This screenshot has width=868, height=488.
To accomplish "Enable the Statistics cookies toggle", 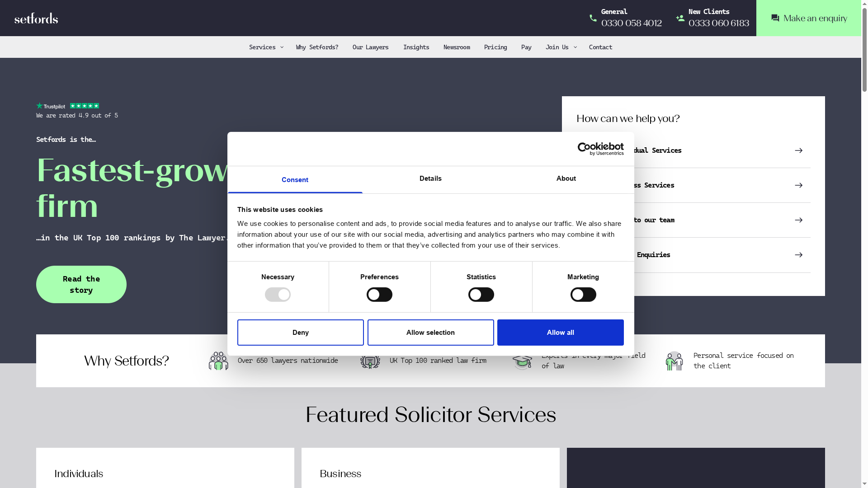I will 481,294.
